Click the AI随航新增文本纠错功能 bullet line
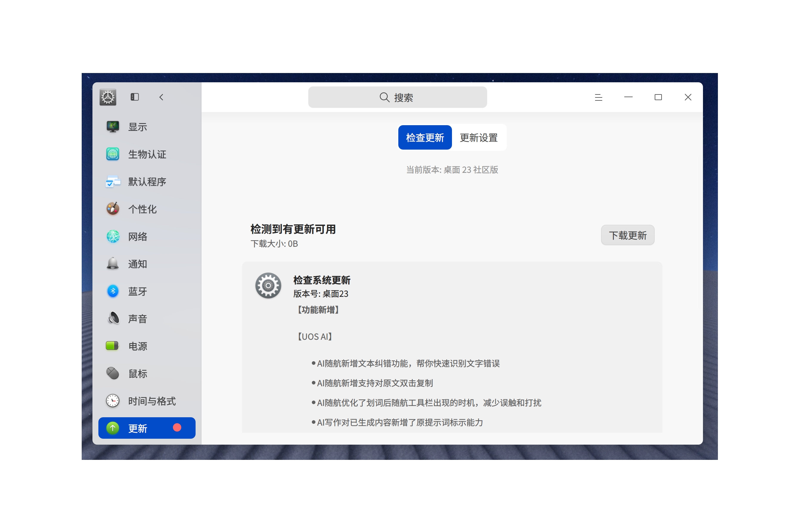The height and width of the screenshot is (532, 799). 405,363
